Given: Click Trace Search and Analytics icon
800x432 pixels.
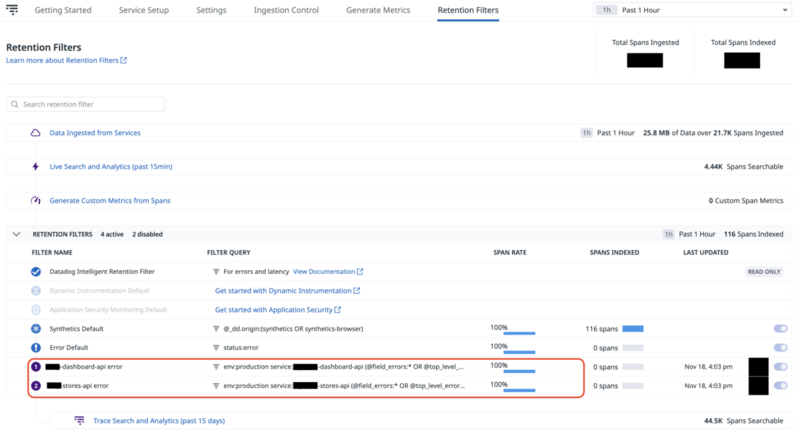Looking at the screenshot, I should [x=79, y=420].
